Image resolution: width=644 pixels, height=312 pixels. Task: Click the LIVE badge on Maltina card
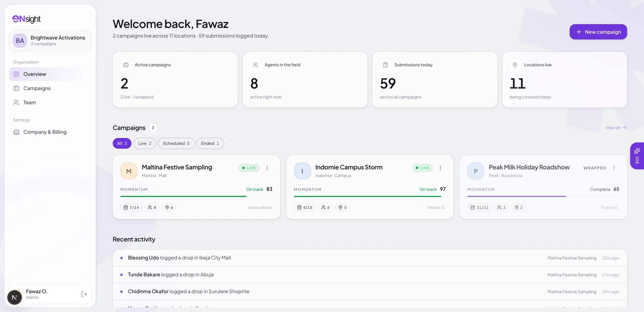tap(249, 168)
